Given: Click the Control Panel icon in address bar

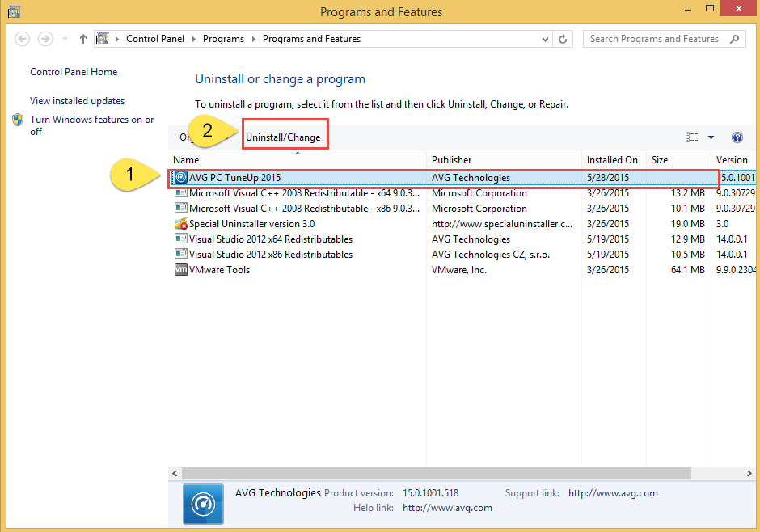Looking at the screenshot, I should tap(102, 39).
